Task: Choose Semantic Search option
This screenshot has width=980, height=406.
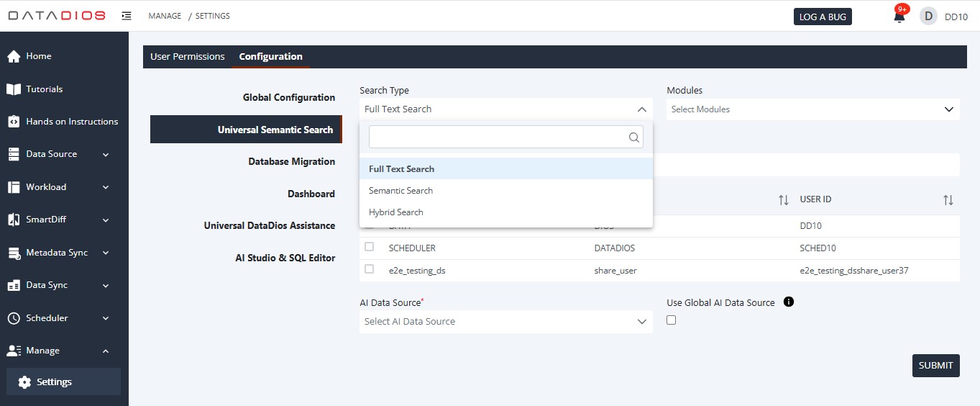Action: click(400, 191)
